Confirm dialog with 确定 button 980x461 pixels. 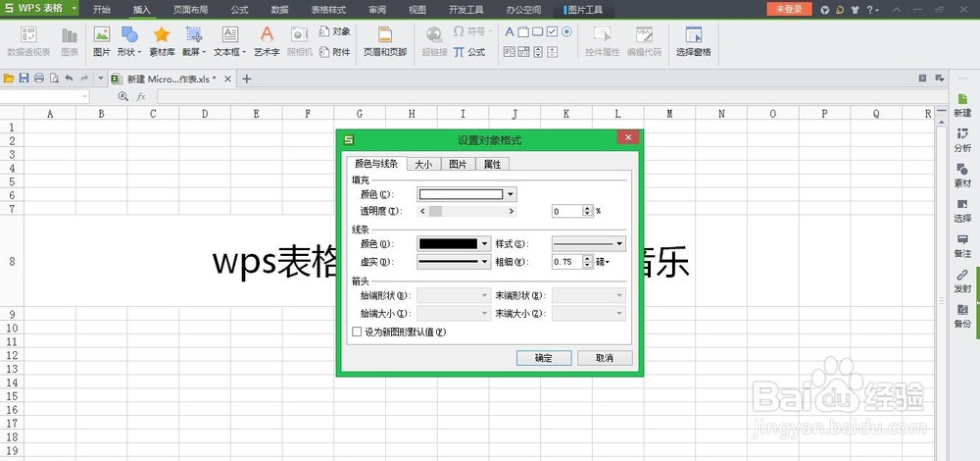point(544,358)
